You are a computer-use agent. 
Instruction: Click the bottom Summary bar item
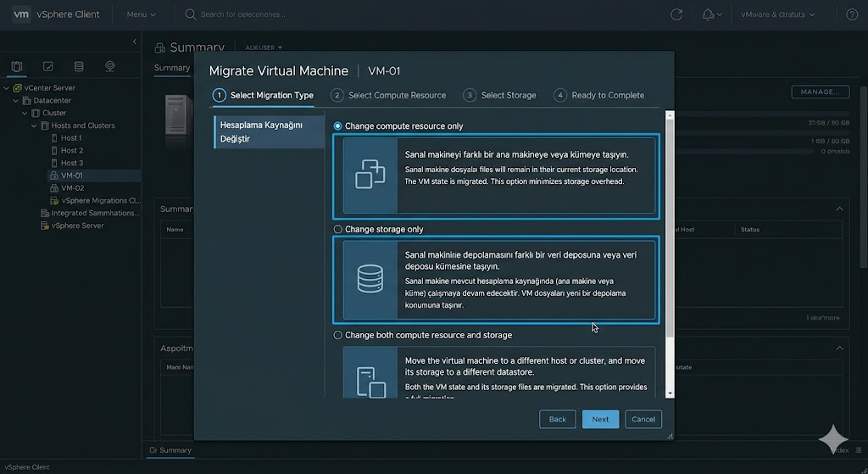170,450
